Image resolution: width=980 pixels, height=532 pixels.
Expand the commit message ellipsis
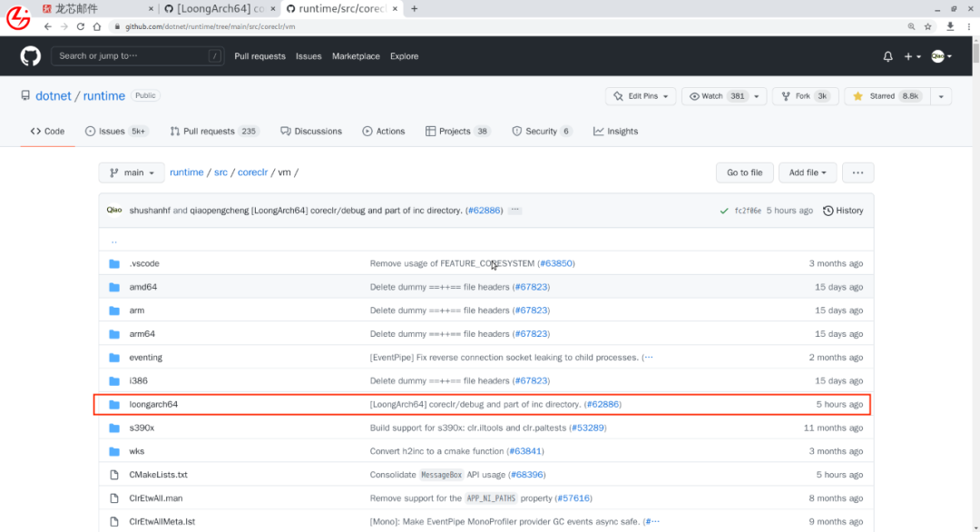(x=514, y=211)
